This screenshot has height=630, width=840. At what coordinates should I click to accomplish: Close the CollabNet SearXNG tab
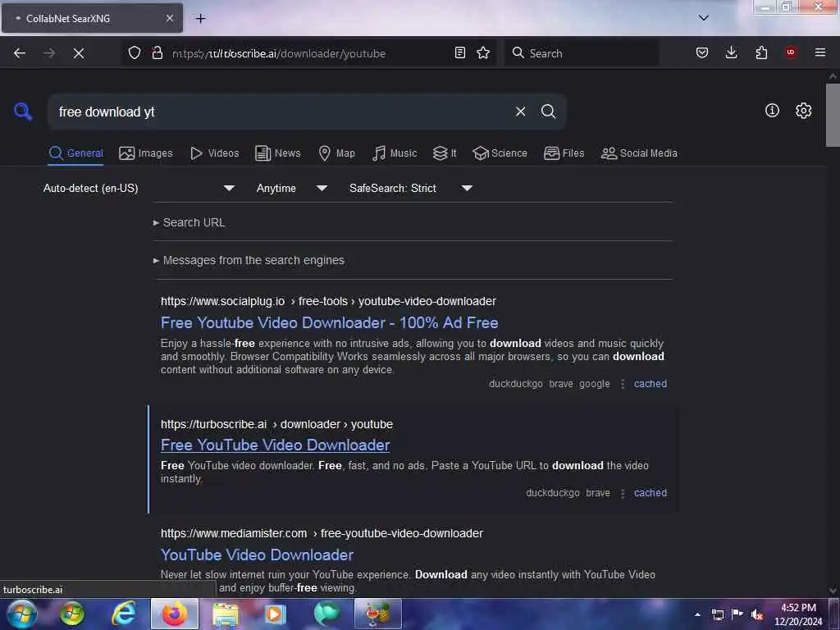pos(169,18)
